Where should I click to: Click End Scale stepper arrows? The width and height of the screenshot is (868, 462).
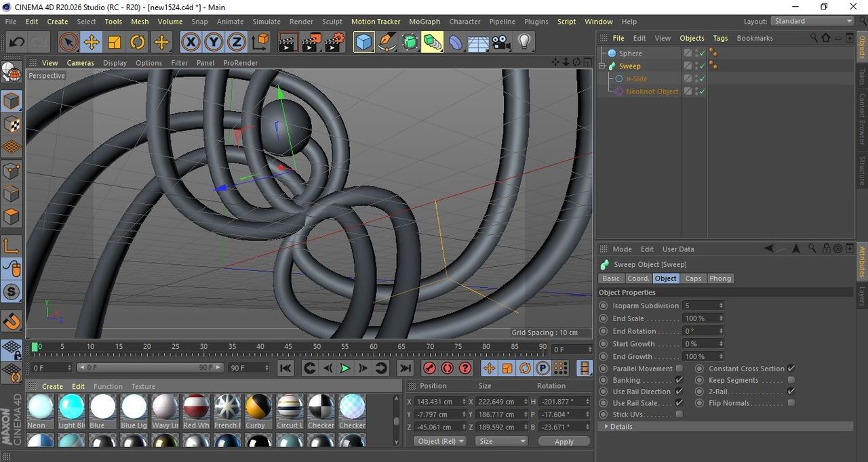coord(721,318)
